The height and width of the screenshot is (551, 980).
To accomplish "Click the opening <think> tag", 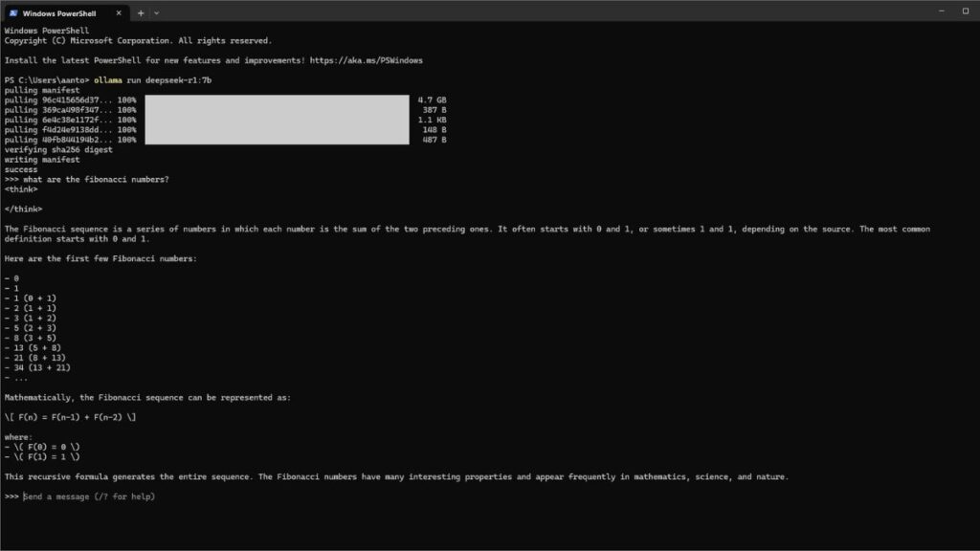I will click(x=21, y=189).
